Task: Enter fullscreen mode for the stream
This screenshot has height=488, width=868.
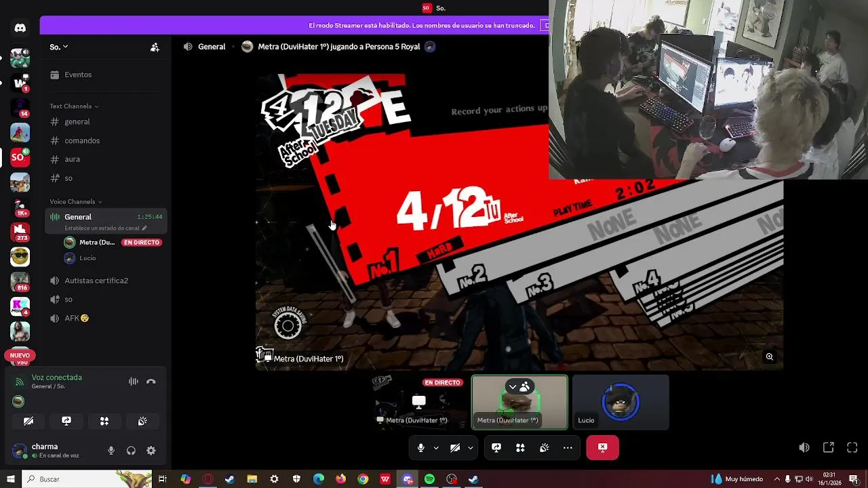Action: click(x=852, y=447)
